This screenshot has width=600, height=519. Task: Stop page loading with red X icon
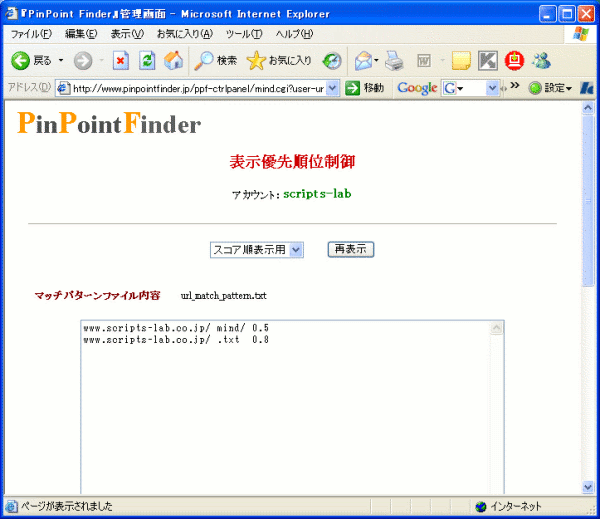(121, 60)
